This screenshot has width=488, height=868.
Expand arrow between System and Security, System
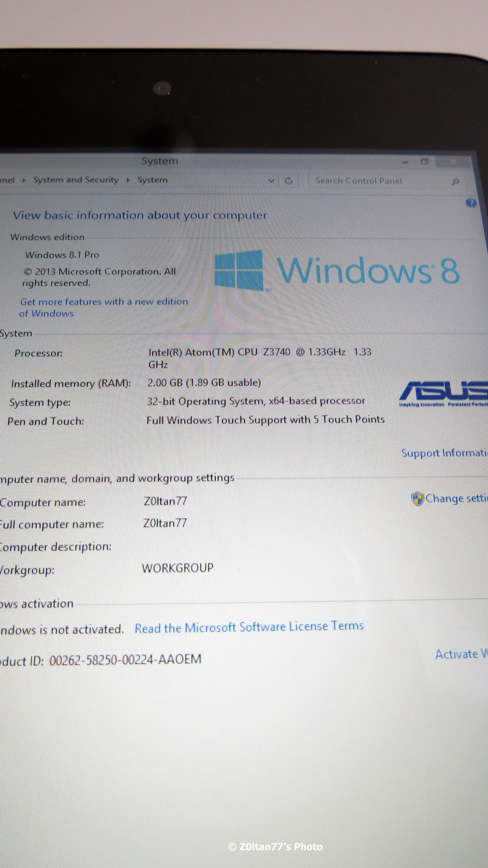pyautogui.click(x=128, y=180)
